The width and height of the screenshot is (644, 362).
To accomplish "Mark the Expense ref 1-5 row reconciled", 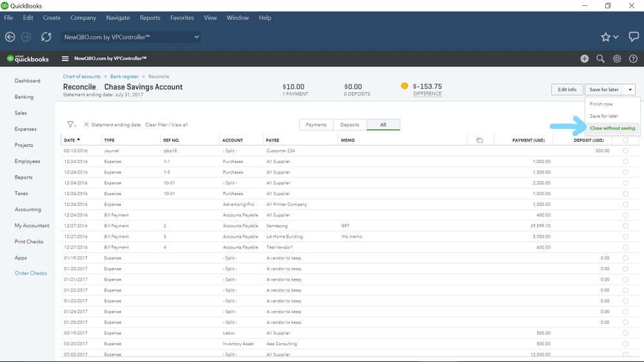I will coord(625,173).
